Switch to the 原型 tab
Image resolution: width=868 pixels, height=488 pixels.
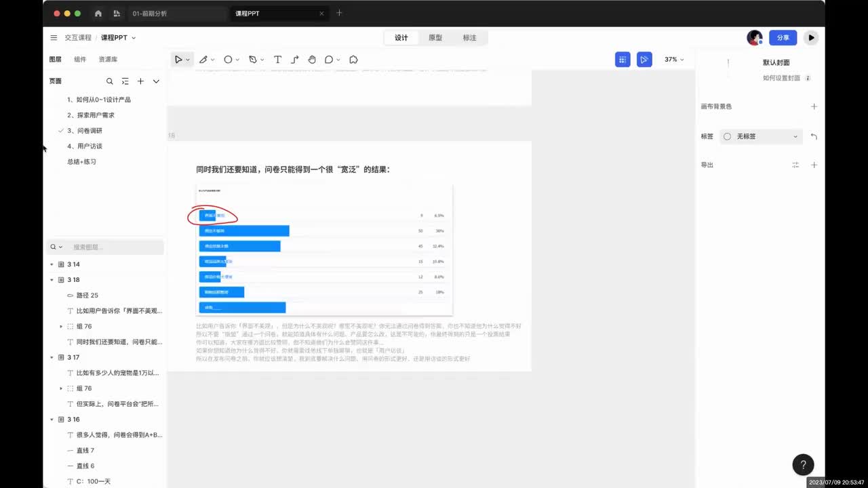tap(435, 38)
